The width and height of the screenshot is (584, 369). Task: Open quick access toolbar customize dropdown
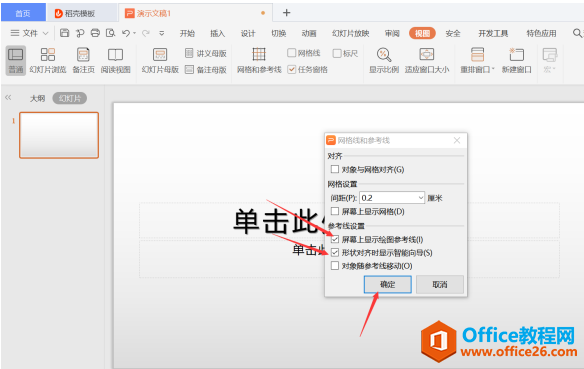(162, 33)
